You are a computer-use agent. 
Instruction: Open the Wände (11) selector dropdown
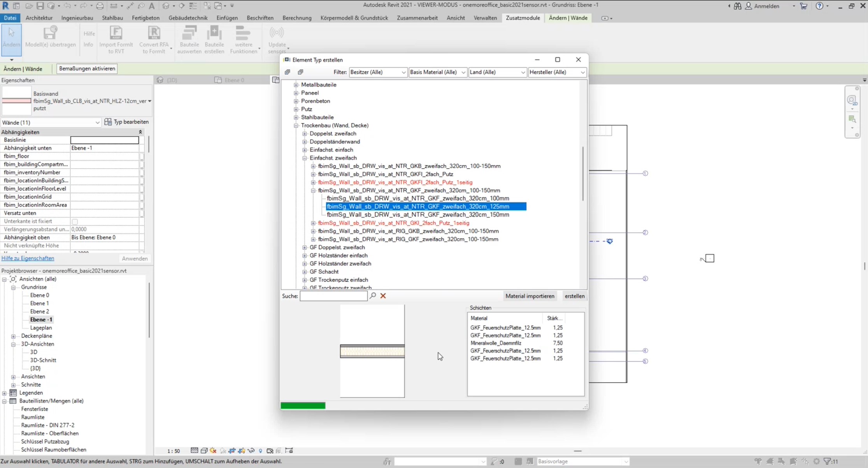pos(51,122)
